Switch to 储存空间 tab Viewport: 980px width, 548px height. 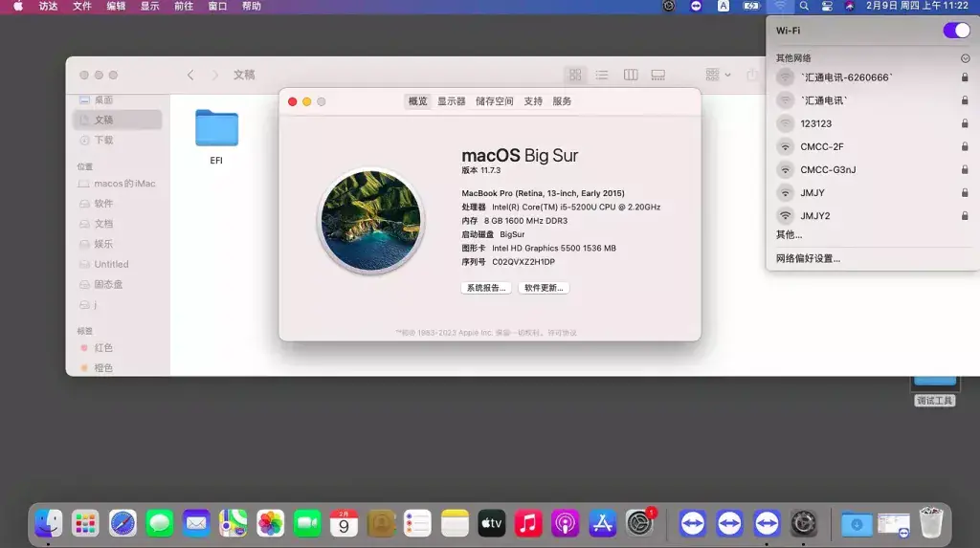coord(495,101)
